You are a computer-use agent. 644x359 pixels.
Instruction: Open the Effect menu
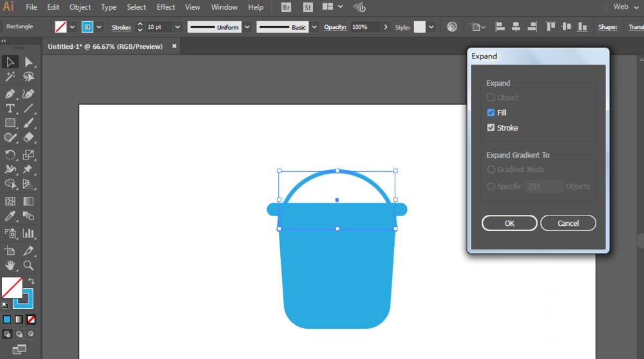point(166,7)
